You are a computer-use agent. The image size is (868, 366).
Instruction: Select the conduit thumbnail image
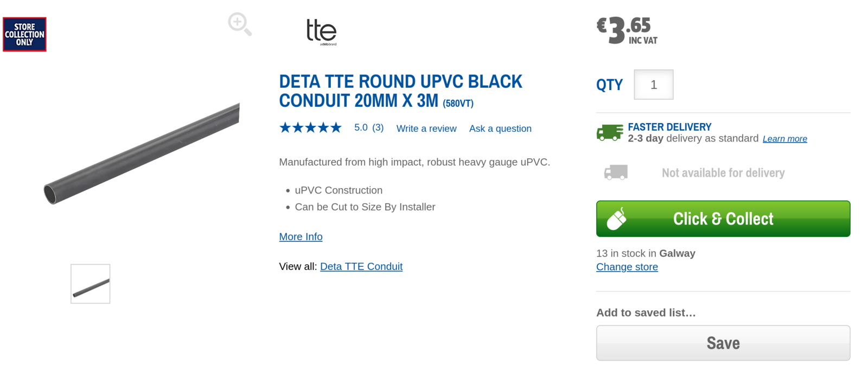(x=91, y=284)
